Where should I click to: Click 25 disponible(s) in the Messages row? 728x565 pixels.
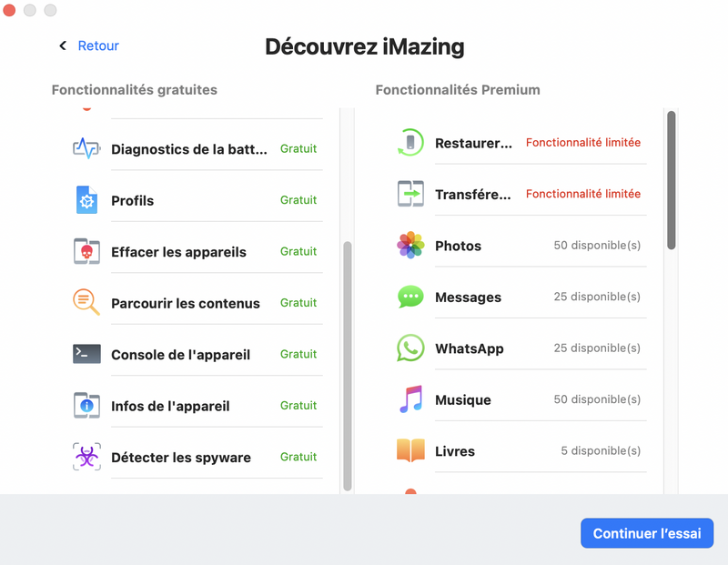click(x=597, y=297)
